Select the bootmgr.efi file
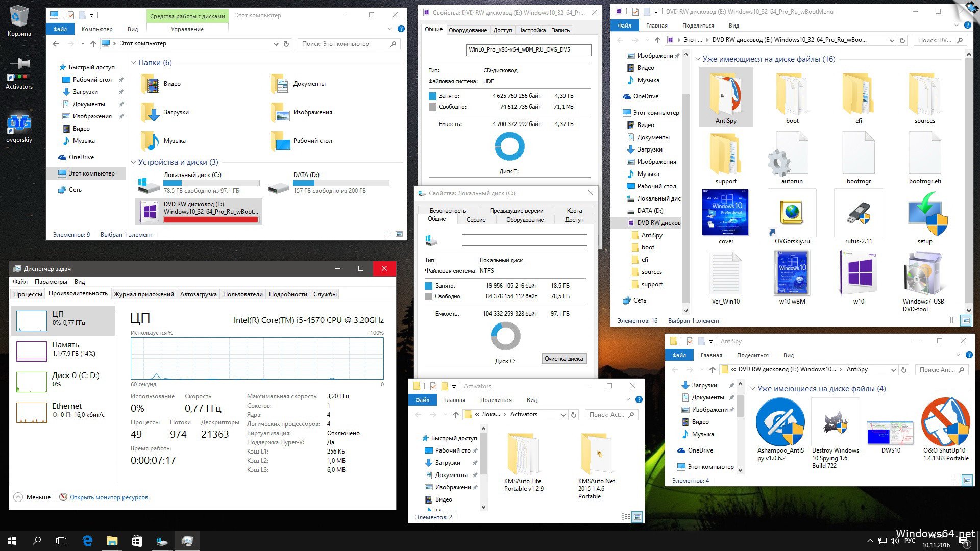 point(925,158)
